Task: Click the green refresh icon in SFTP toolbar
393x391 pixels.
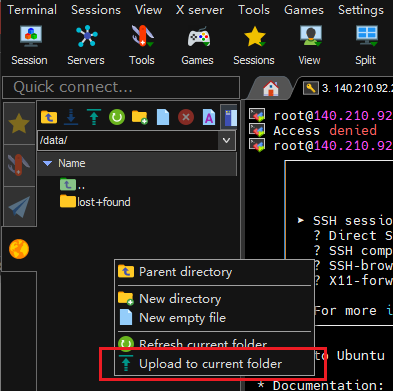Action: pyautogui.click(x=117, y=117)
